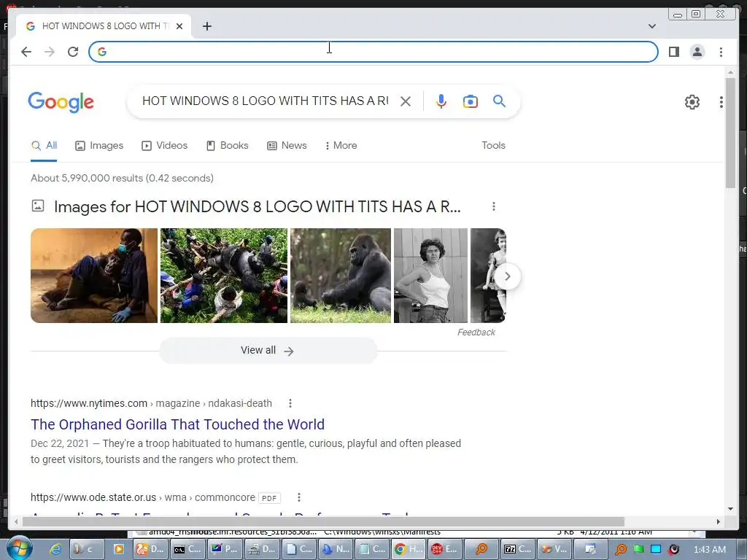Open Chrome side panel

pyautogui.click(x=673, y=52)
